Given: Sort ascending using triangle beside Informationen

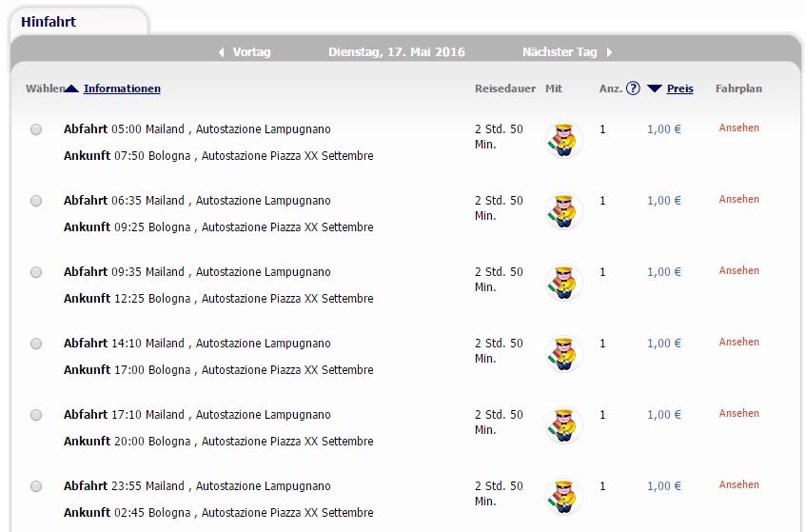Looking at the screenshot, I should [x=71, y=89].
